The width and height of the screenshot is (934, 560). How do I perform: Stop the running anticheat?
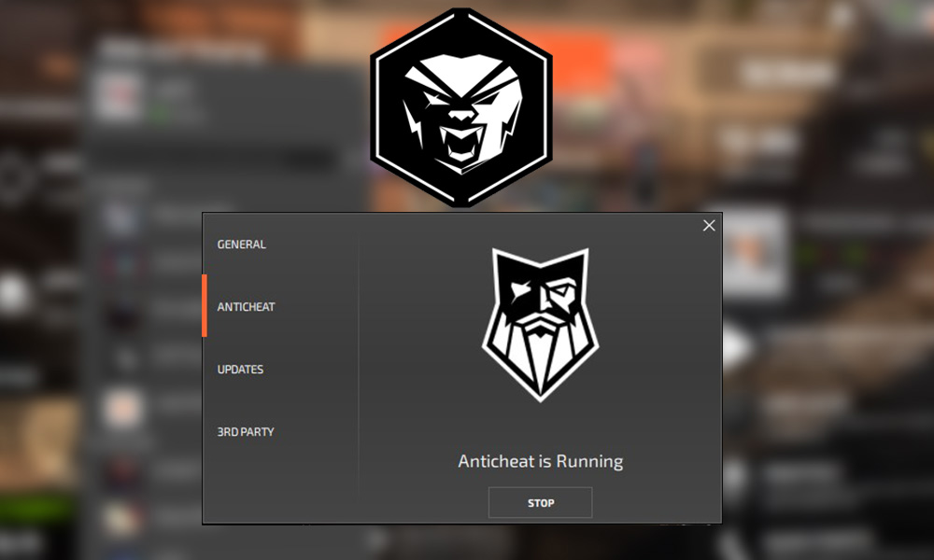point(540,503)
